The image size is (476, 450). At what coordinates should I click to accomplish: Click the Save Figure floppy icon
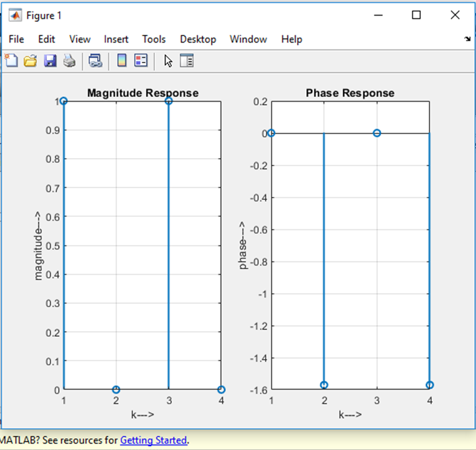[x=50, y=61]
